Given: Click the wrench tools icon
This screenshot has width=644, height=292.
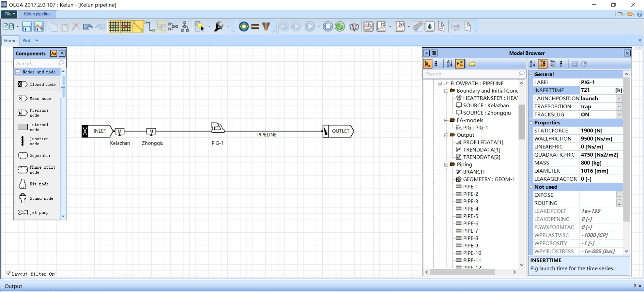Looking at the screenshot, I should click(x=218, y=26).
